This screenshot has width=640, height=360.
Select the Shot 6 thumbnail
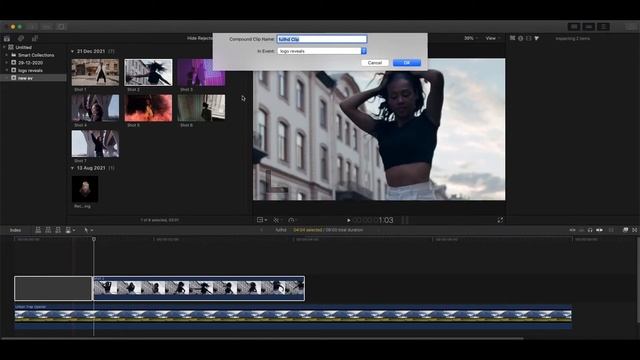[x=201, y=108]
